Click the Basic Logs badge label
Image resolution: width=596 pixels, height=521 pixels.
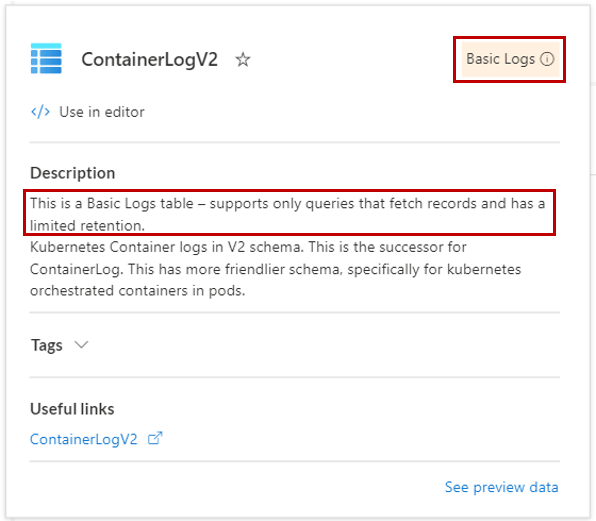500,59
